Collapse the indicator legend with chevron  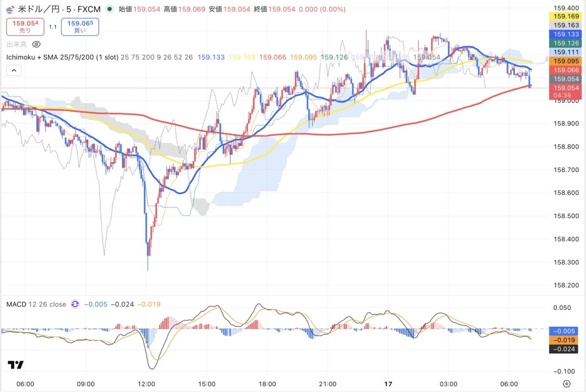click(14, 71)
